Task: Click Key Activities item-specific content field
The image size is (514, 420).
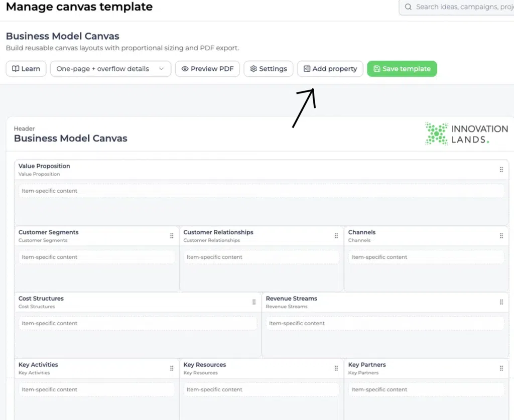Action: pyautogui.click(x=97, y=389)
